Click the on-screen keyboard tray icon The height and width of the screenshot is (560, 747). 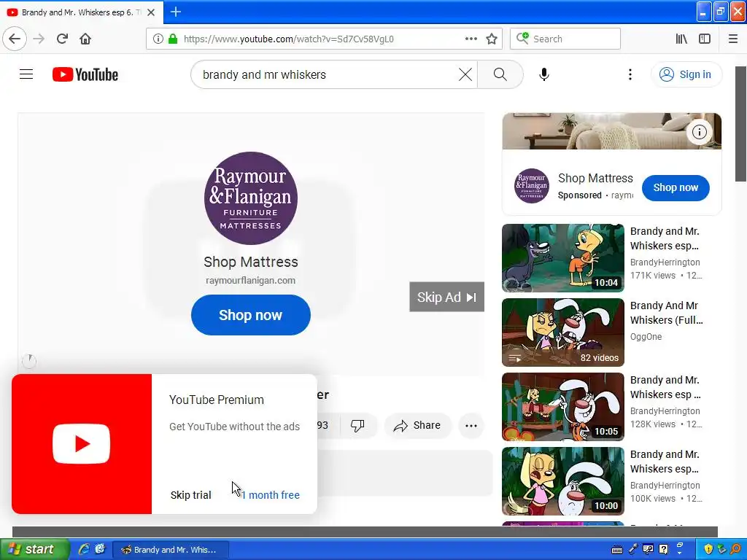(617, 550)
